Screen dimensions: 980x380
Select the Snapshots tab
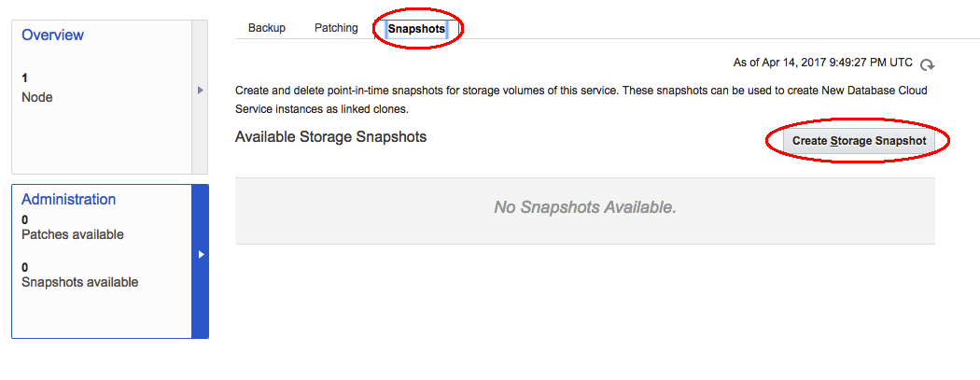pos(416,29)
